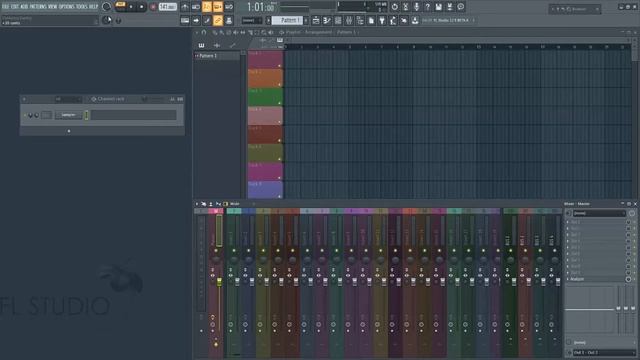Image resolution: width=640 pixels, height=360 pixels.
Task: Click the save project disk icon
Action: 438,7
